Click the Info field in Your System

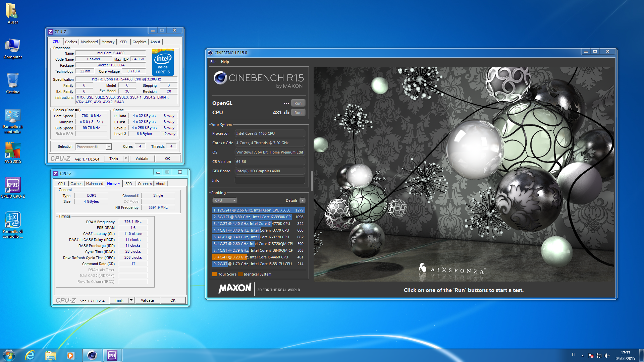270,180
